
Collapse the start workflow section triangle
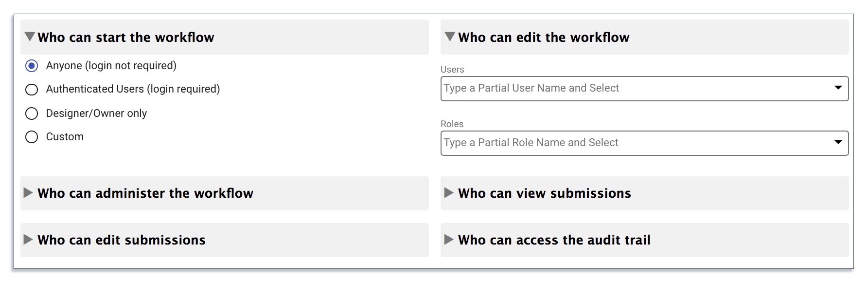30,37
